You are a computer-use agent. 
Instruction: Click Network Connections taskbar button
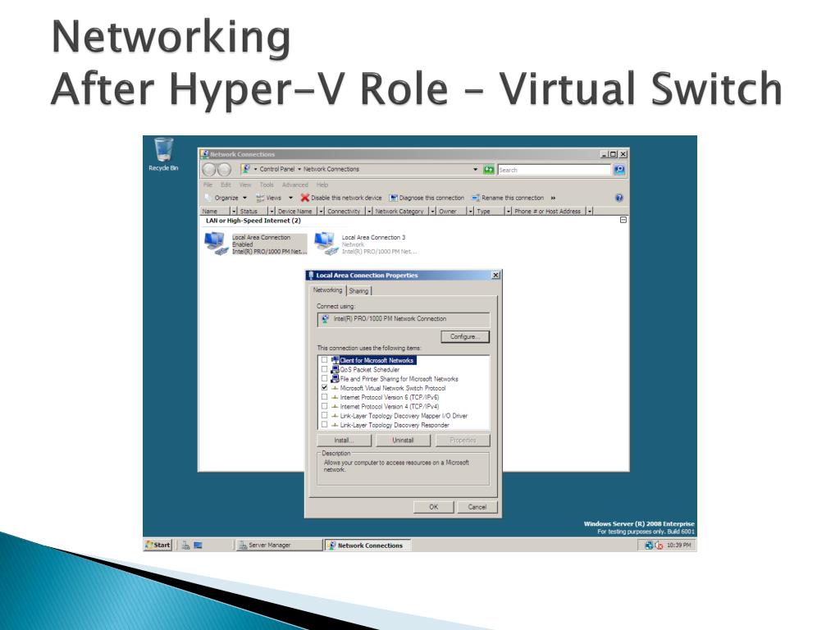click(x=367, y=545)
